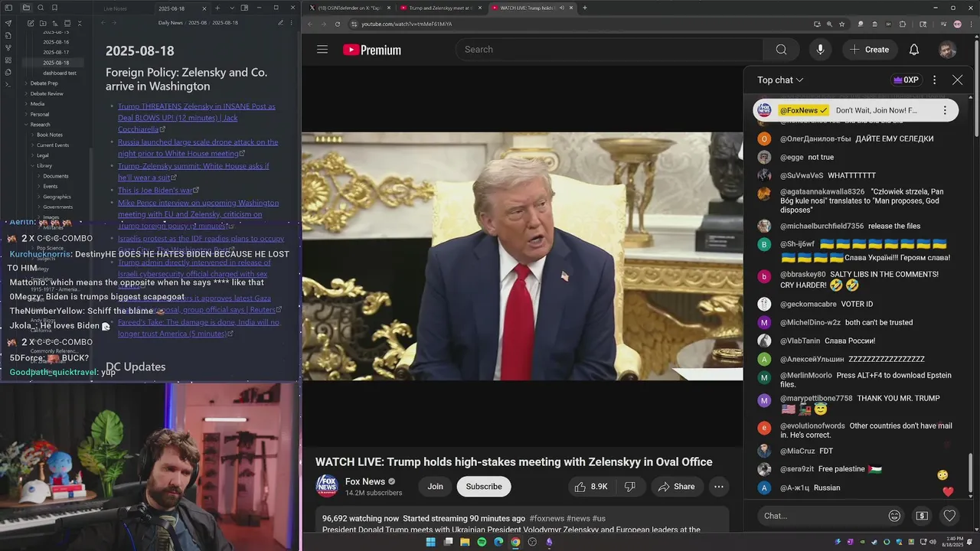Open YouTube notifications bell
This screenshot has width=980, height=551.
click(x=914, y=50)
